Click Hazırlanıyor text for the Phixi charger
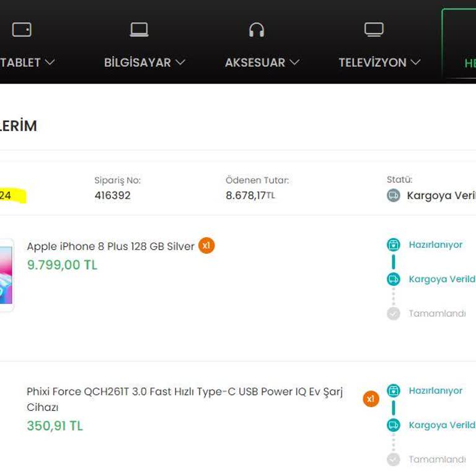Image resolution: width=476 pixels, height=476 pixels. tap(436, 390)
